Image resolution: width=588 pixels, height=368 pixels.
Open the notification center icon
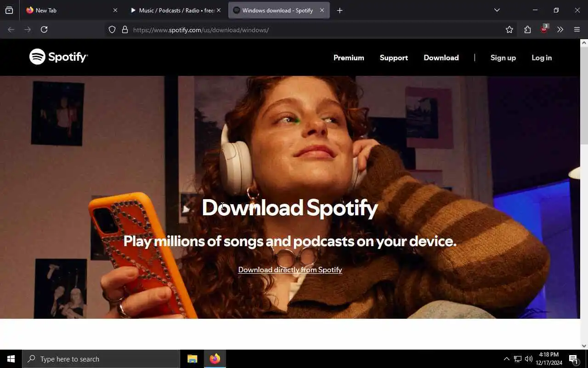pyautogui.click(x=573, y=359)
